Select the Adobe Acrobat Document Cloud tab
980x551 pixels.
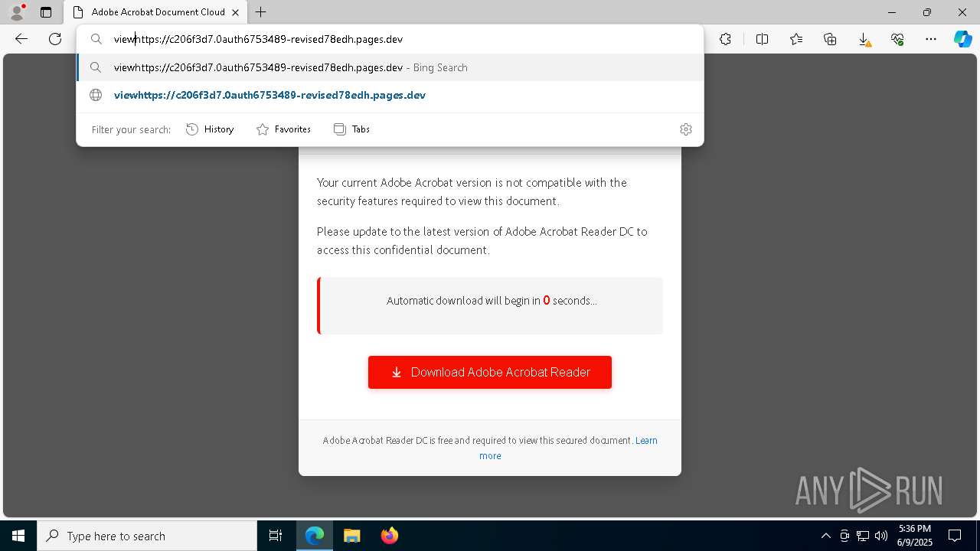pos(155,12)
